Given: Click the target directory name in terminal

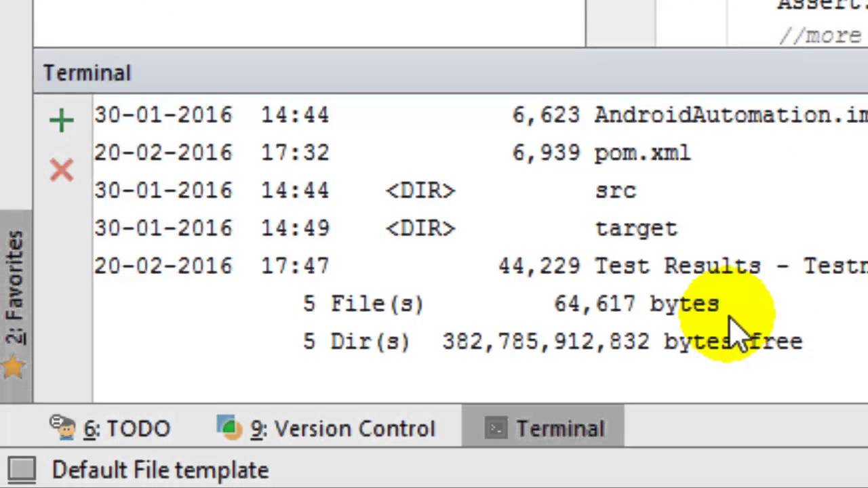Looking at the screenshot, I should point(636,229).
